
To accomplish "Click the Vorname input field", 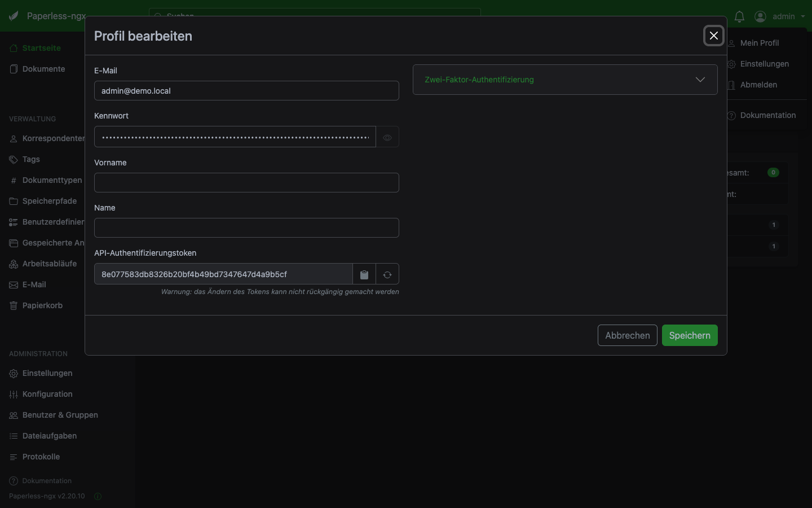I will pyautogui.click(x=246, y=182).
